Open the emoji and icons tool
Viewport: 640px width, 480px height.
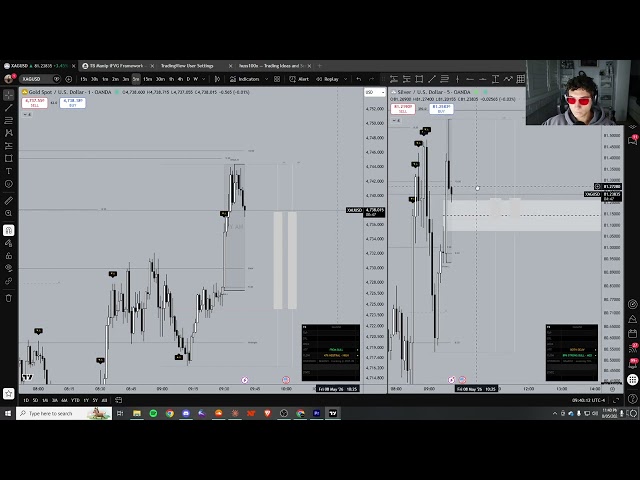pos(9,184)
